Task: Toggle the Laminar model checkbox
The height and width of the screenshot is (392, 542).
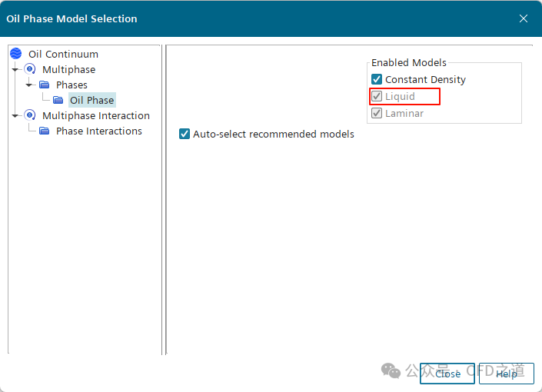Action: point(377,113)
